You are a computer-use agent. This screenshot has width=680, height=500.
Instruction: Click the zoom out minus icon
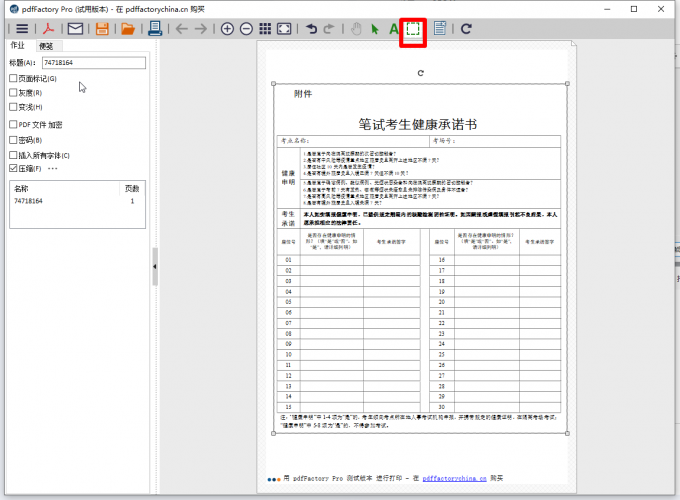[246, 29]
